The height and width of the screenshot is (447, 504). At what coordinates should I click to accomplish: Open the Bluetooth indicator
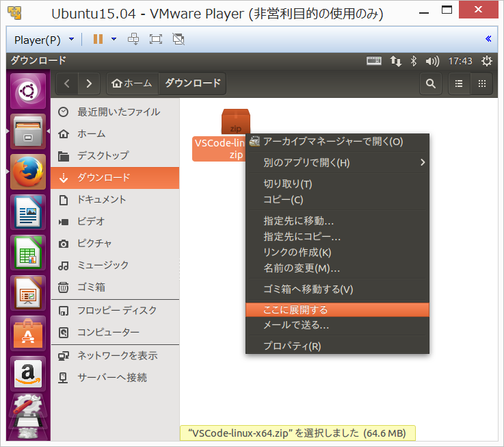click(x=414, y=61)
